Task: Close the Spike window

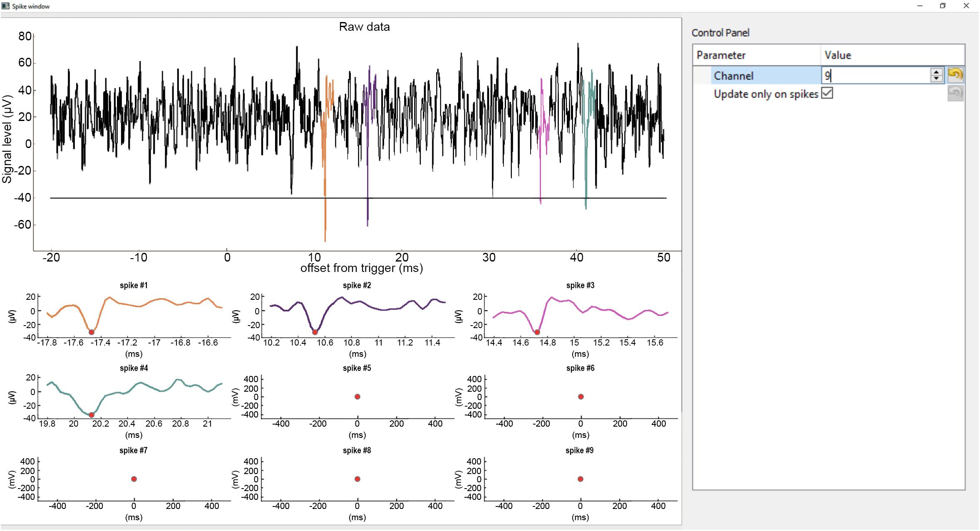Action: (x=966, y=6)
